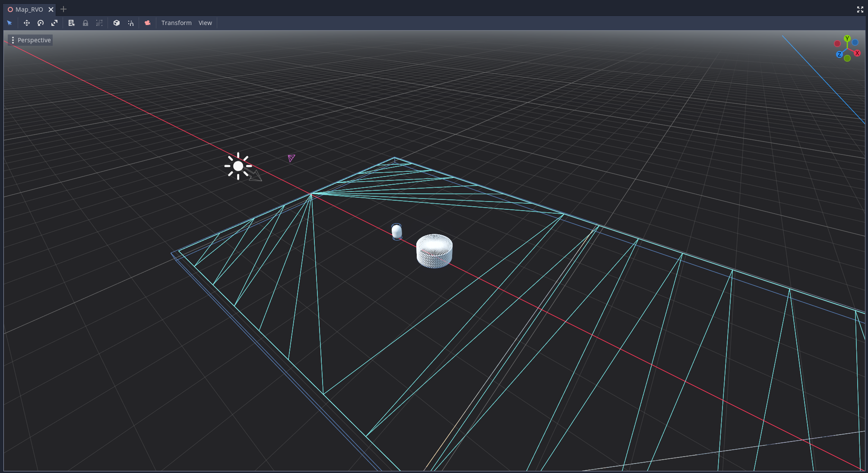The width and height of the screenshot is (868, 473).
Task: Close the Map_RVO scene tab
Action: (x=51, y=9)
